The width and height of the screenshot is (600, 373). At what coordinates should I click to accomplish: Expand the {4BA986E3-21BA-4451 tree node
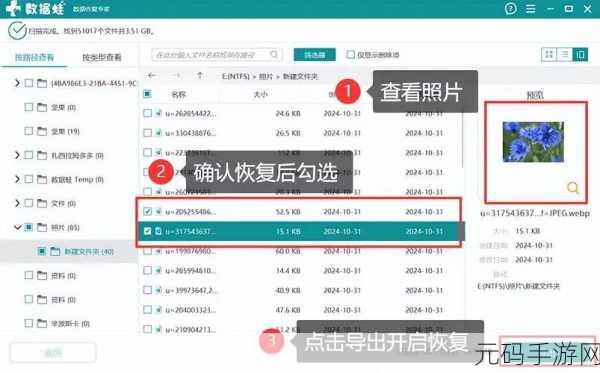pyautogui.click(x=16, y=83)
